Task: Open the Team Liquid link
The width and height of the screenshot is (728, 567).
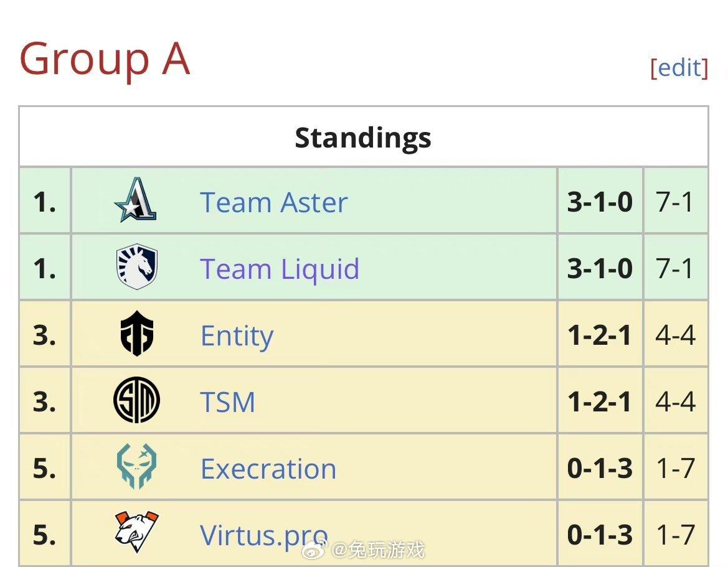Action: 280,269
